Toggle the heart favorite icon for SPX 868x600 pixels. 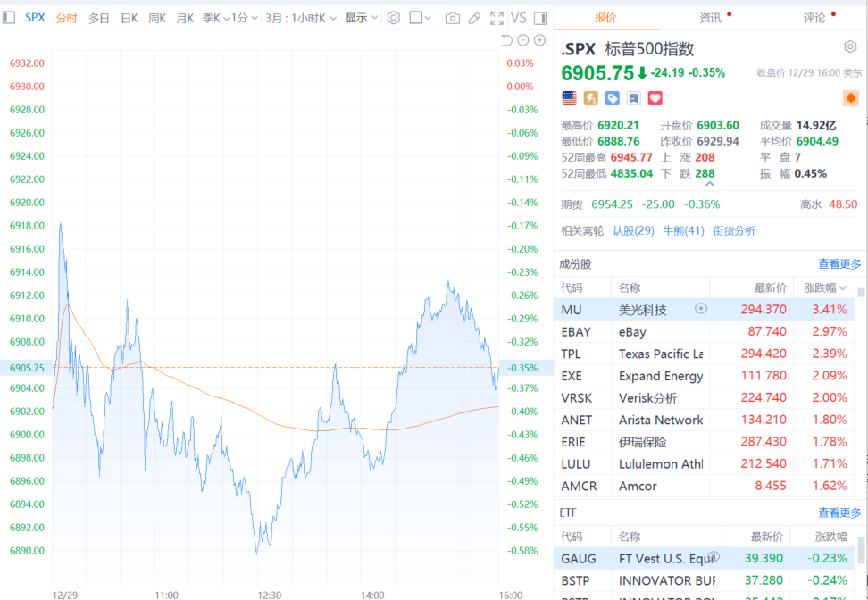coord(655,98)
